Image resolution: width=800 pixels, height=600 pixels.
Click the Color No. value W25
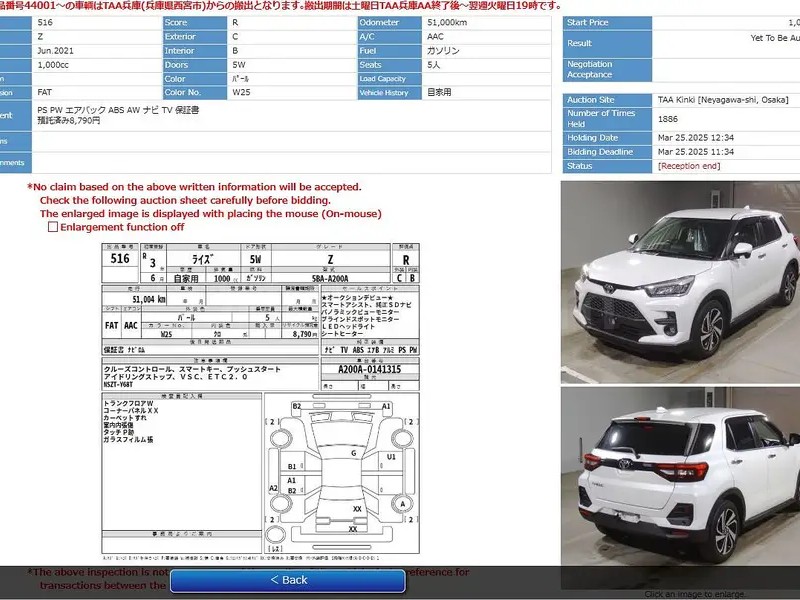click(x=242, y=93)
